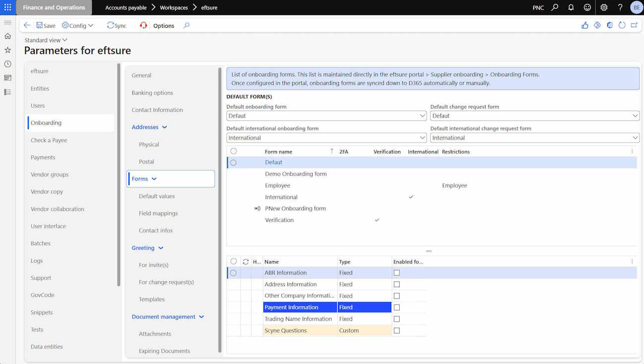
Task: Select all rows in the forms grid
Action: 233,151
